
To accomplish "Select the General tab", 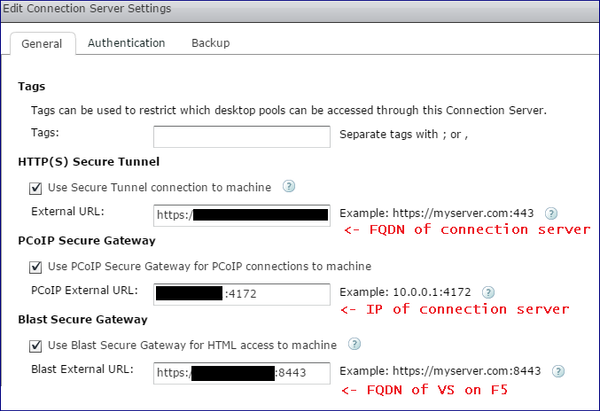I will pyautogui.click(x=42, y=44).
